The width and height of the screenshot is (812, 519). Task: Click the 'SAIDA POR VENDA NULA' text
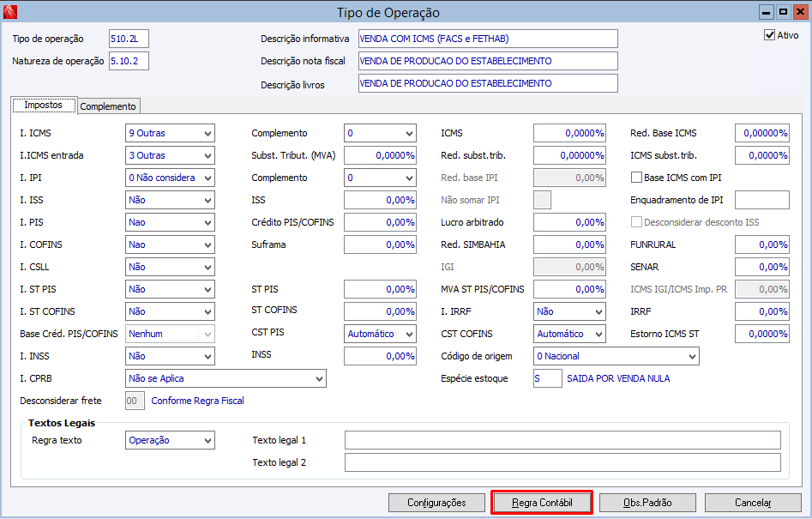tap(618, 378)
